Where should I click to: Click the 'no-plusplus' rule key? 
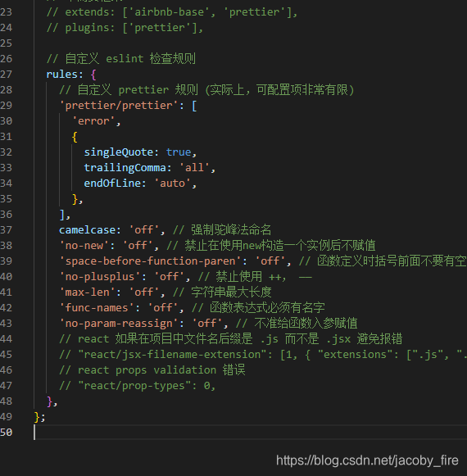tap(100, 277)
